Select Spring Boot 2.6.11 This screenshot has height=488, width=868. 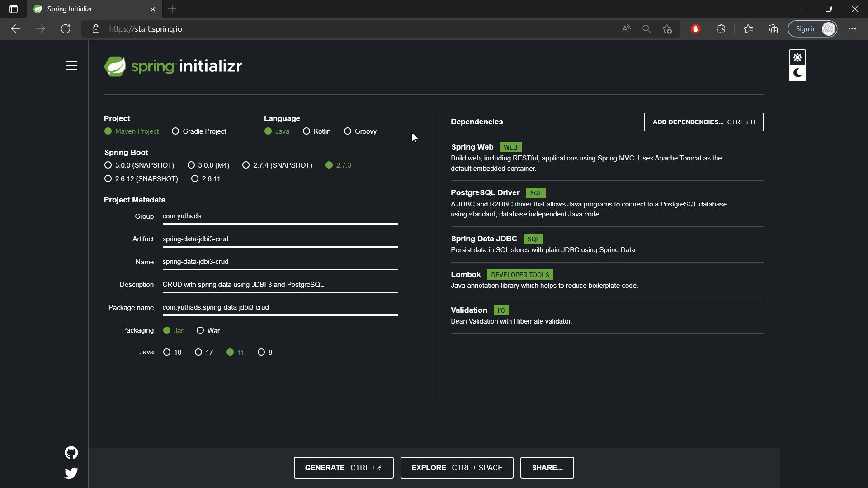(206, 179)
